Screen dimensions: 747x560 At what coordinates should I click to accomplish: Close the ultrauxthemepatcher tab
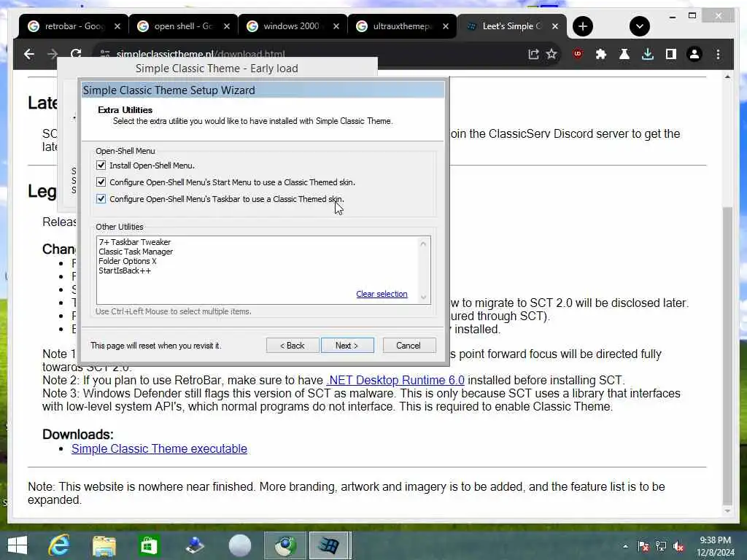click(446, 26)
